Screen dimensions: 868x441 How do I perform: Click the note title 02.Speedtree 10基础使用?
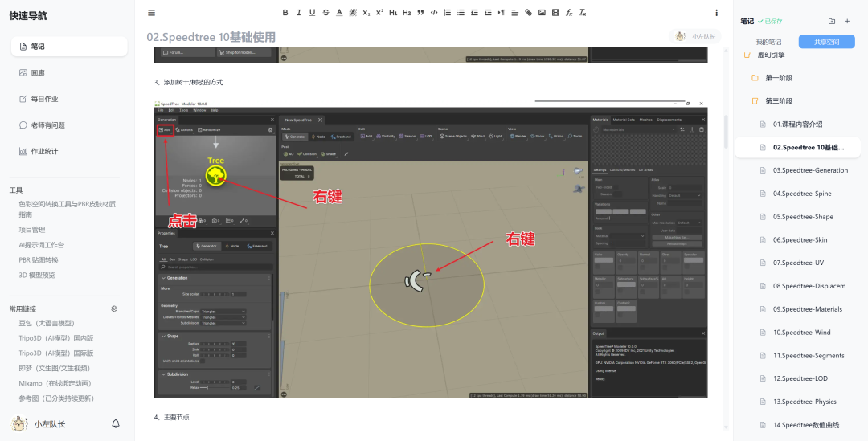point(211,37)
